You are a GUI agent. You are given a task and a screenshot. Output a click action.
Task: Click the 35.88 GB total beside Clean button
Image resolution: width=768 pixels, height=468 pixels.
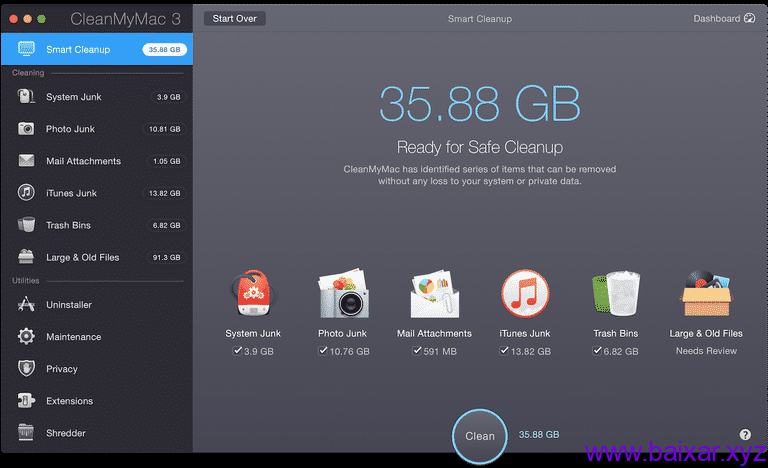[x=539, y=435]
